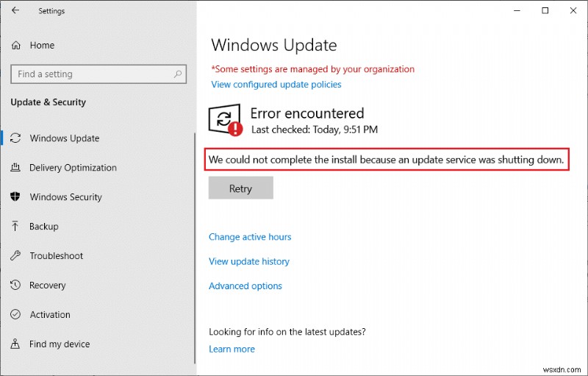
Task: Click the Find my device icon
Action: point(15,344)
